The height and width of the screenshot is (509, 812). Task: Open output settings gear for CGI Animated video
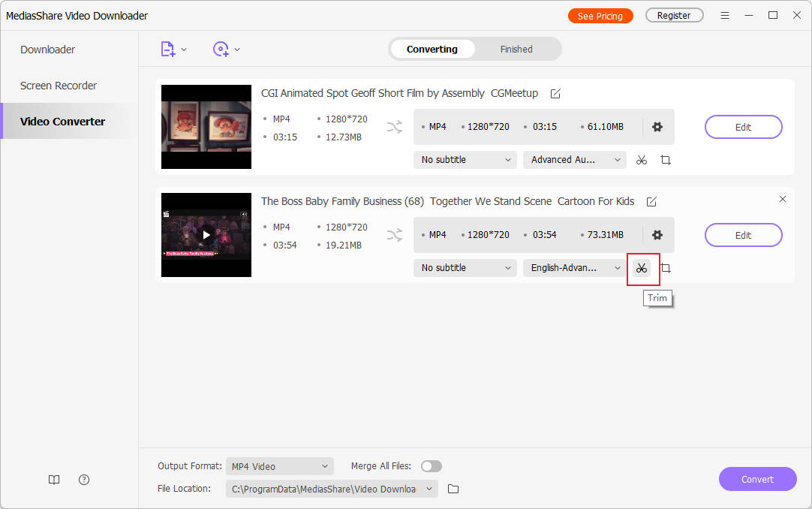657,127
